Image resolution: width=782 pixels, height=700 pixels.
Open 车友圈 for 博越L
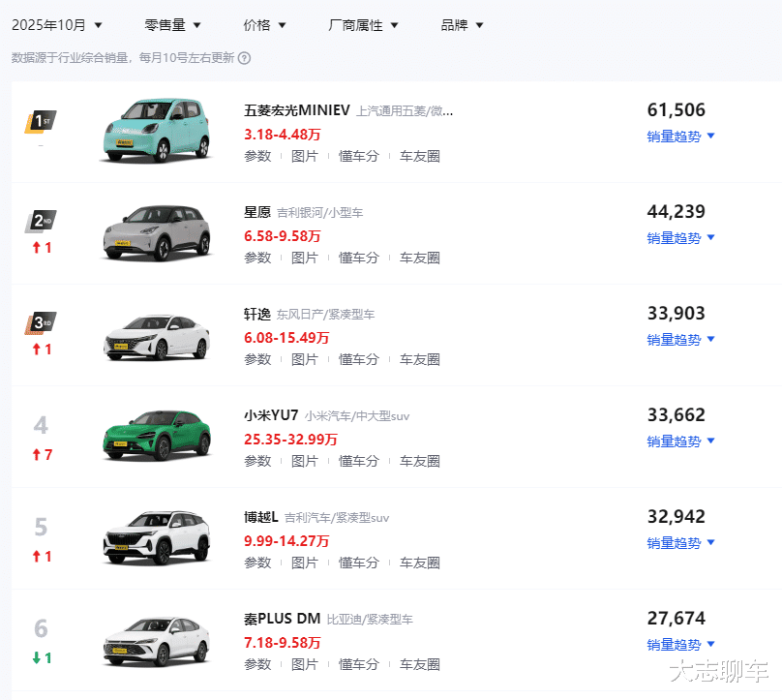420,563
